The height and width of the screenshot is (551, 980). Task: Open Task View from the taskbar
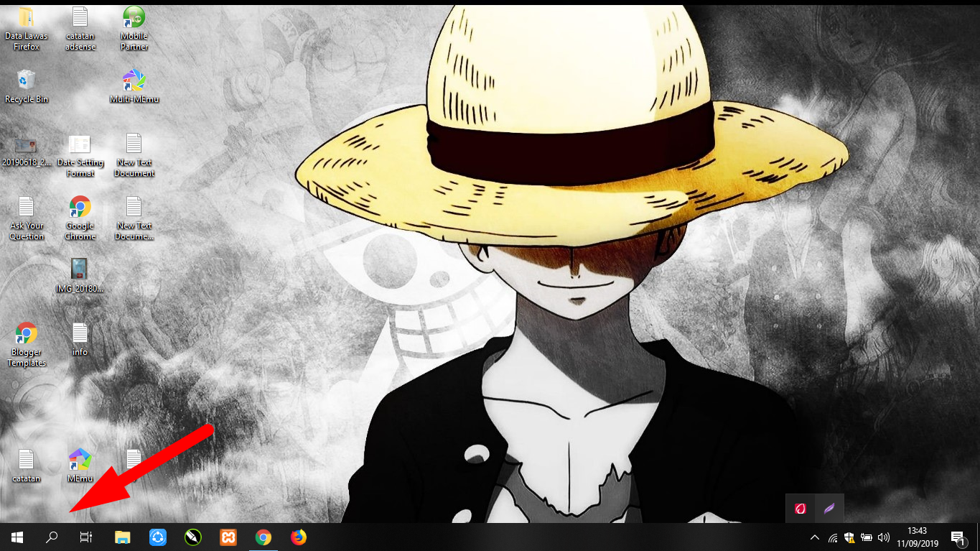point(86,537)
